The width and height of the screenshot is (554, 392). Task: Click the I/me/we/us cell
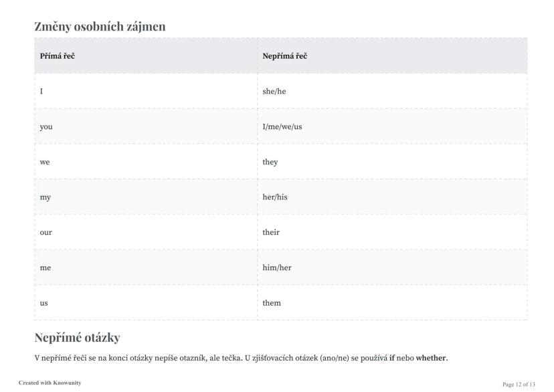tap(392, 126)
